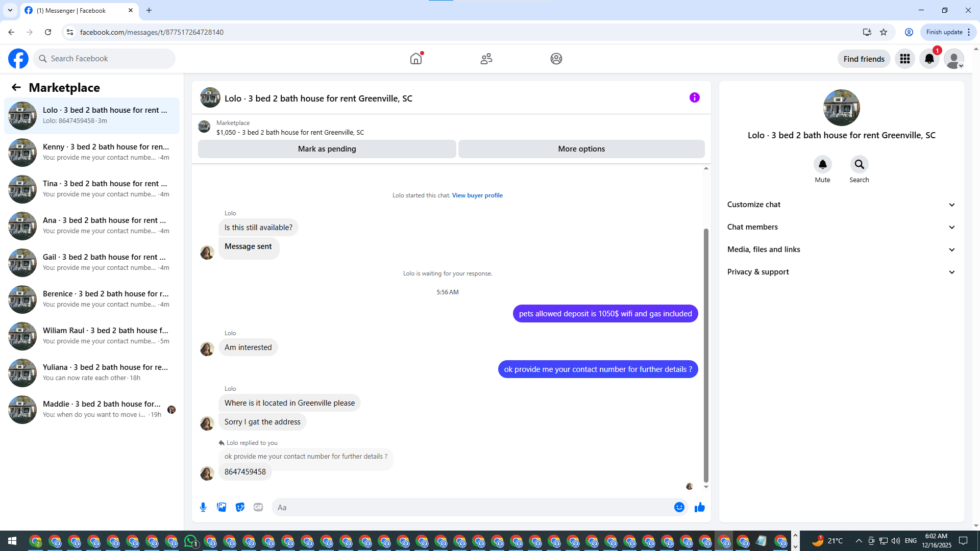The width and height of the screenshot is (980, 551).
Task: Open the Kenny conversation in the list
Action: 92,153
